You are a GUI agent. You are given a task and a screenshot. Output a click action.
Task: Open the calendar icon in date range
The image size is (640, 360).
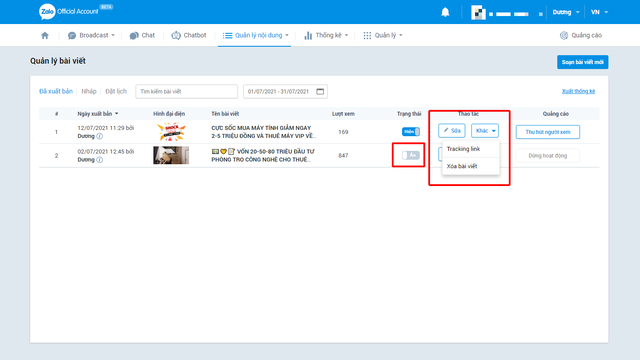[320, 91]
